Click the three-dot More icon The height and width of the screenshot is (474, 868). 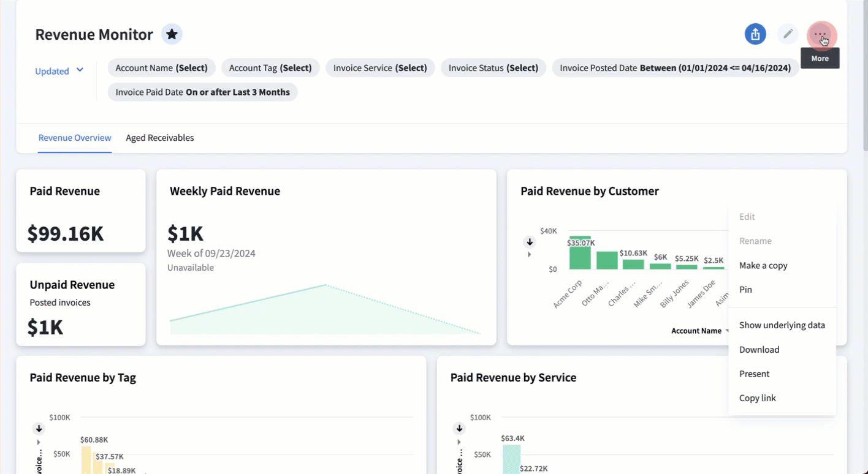tap(820, 34)
